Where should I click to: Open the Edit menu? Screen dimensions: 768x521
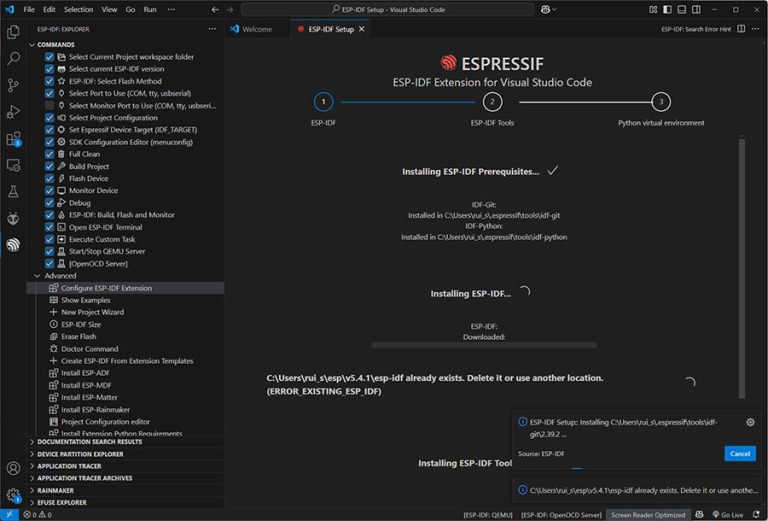tap(49, 9)
